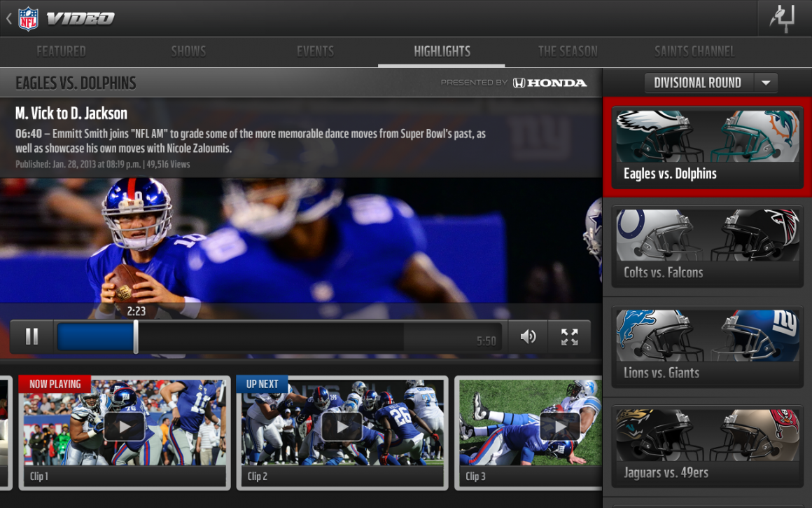
Task: Mute the video volume
Action: point(528,337)
